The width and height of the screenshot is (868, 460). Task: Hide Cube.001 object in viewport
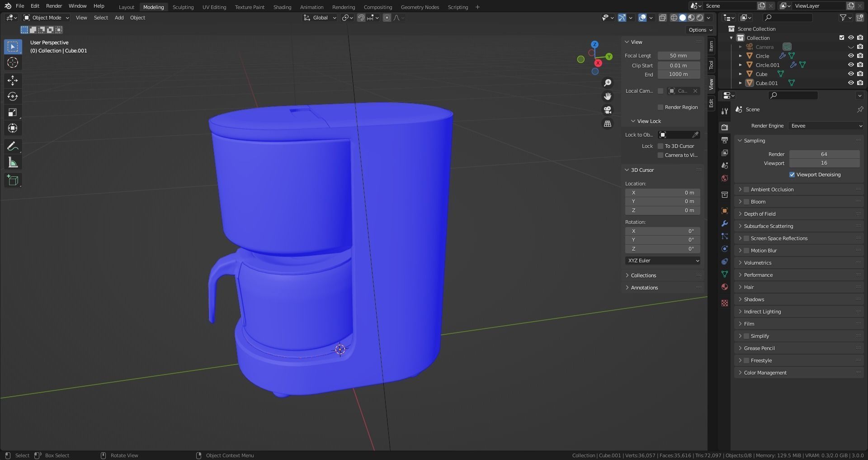pos(851,83)
